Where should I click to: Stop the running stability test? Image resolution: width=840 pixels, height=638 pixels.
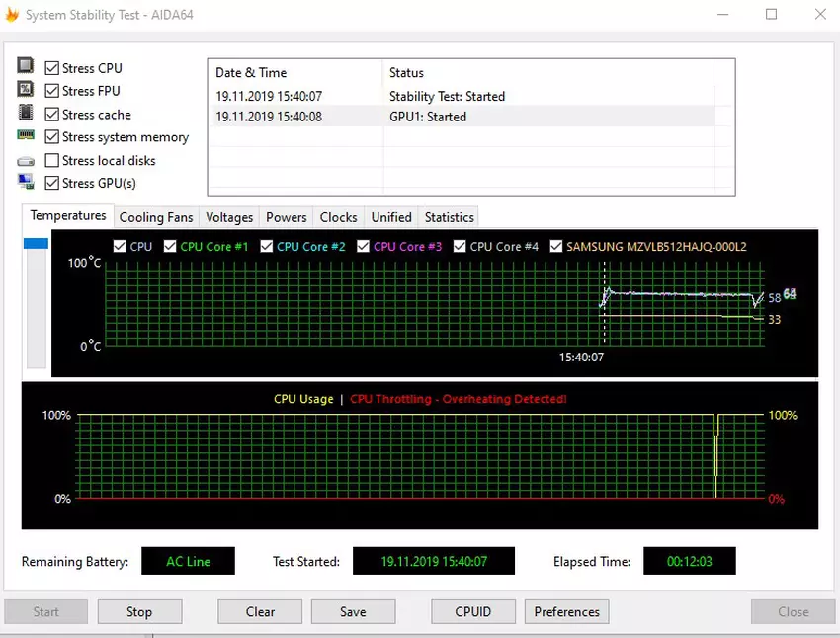coord(139,611)
